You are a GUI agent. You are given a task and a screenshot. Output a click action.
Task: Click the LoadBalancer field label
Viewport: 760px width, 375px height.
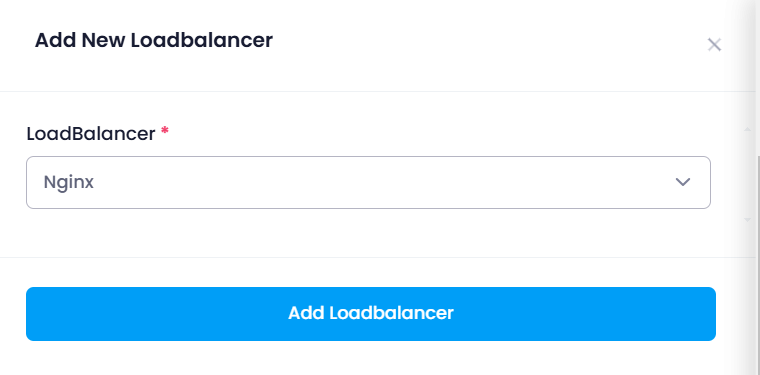pyautogui.click(x=91, y=133)
